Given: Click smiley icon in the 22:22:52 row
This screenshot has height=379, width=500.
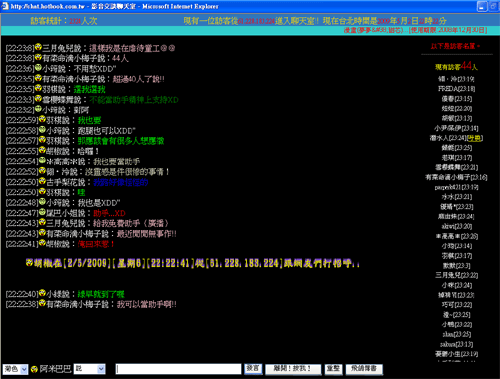Looking at the screenshot, I should click(x=42, y=171).
